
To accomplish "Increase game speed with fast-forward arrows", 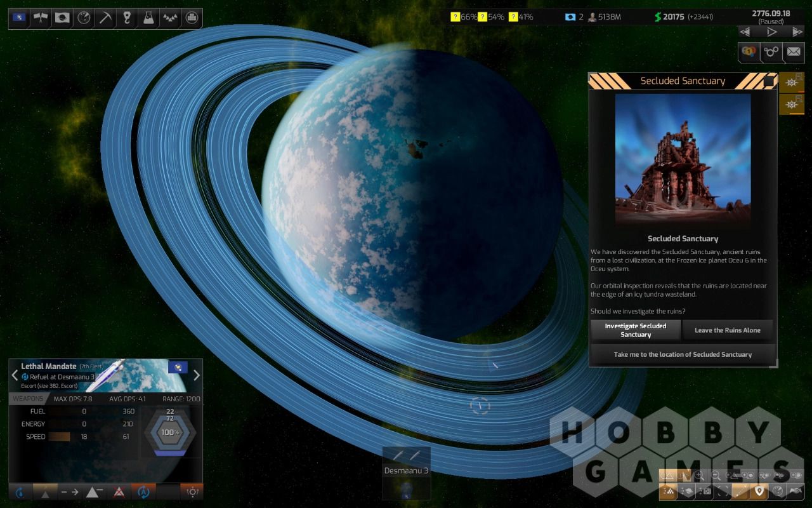I will click(797, 32).
